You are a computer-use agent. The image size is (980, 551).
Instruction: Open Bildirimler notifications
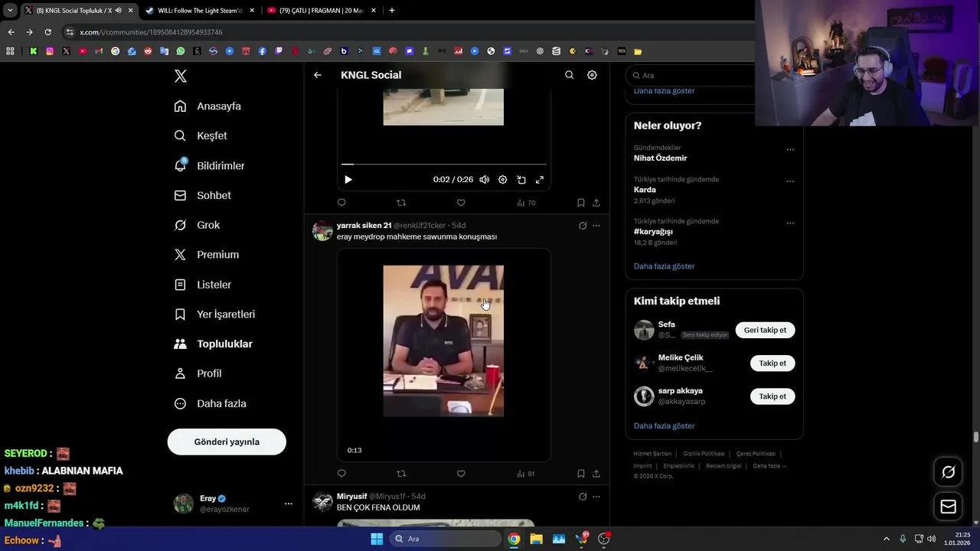pos(210,165)
